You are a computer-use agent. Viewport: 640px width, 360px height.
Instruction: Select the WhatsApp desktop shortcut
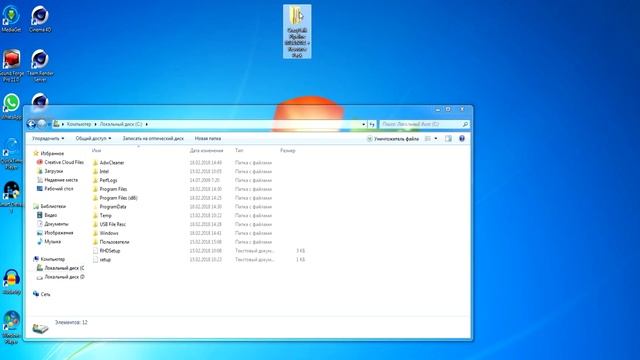click(x=11, y=107)
